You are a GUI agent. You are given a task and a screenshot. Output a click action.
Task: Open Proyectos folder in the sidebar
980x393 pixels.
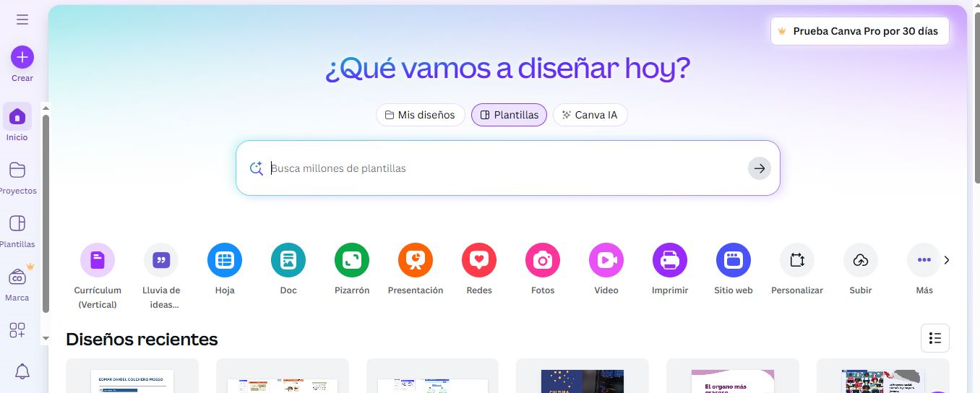[17, 170]
